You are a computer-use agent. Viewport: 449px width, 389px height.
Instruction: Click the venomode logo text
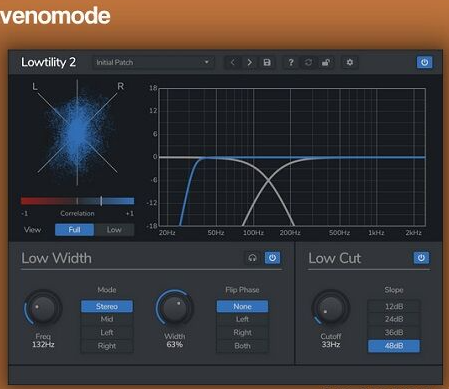pos(55,16)
